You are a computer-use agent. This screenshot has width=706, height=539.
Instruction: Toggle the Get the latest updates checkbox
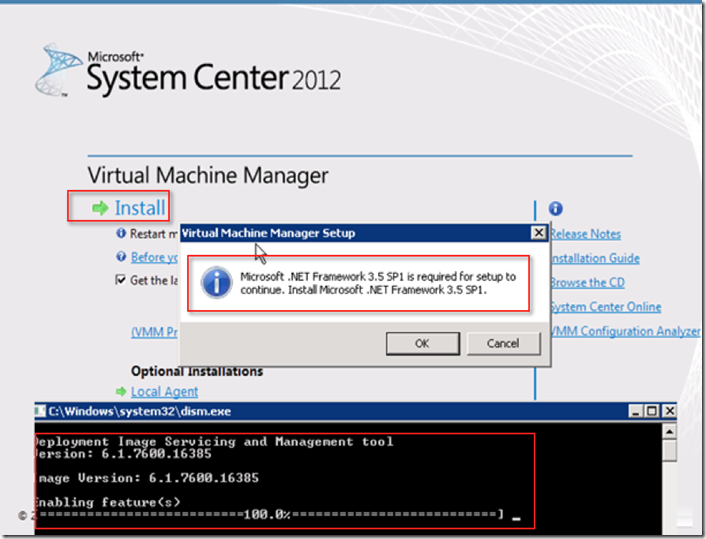[120, 280]
